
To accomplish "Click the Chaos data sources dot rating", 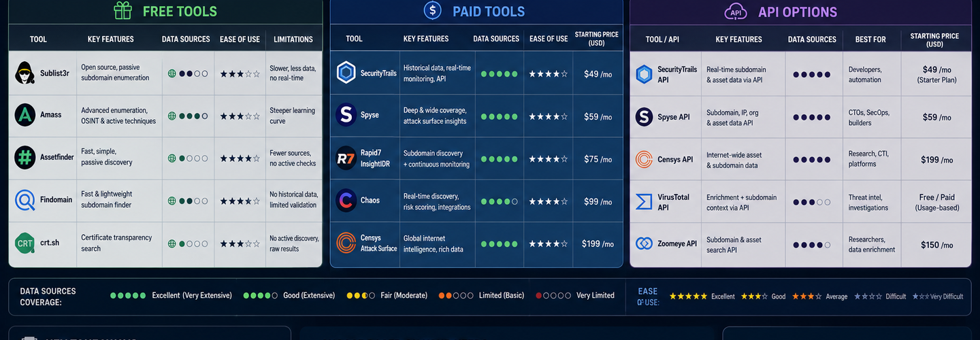I will pyautogui.click(x=499, y=201).
